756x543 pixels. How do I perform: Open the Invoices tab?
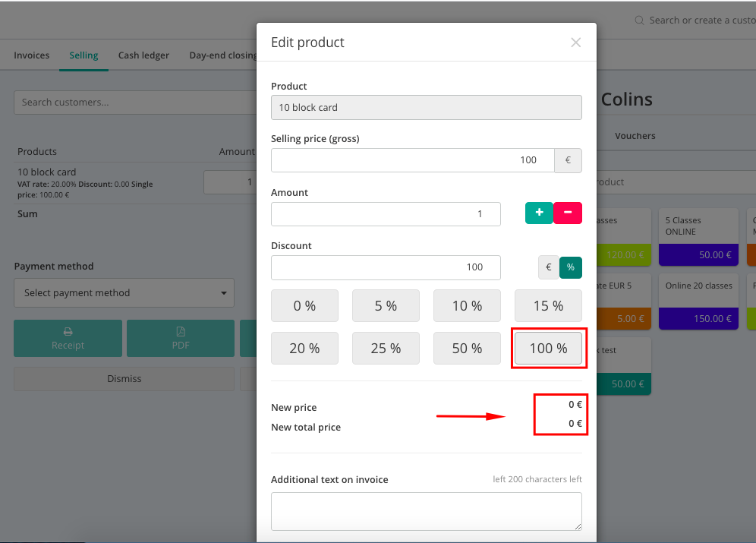pos(32,55)
